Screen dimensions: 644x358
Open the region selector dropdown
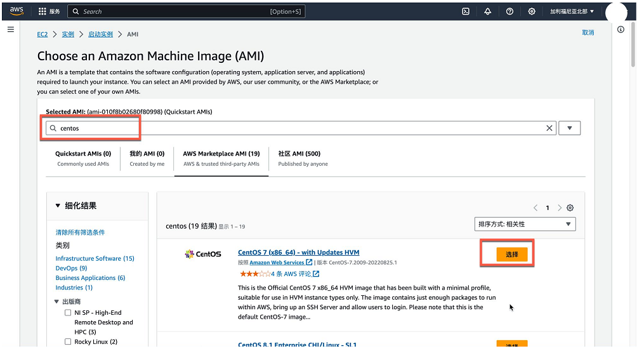click(572, 11)
